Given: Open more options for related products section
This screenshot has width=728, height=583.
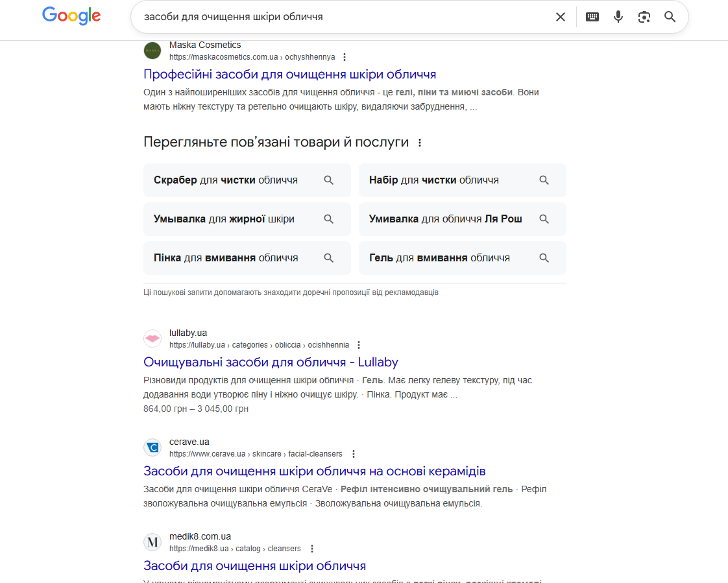Looking at the screenshot, I should pos(420,143).
